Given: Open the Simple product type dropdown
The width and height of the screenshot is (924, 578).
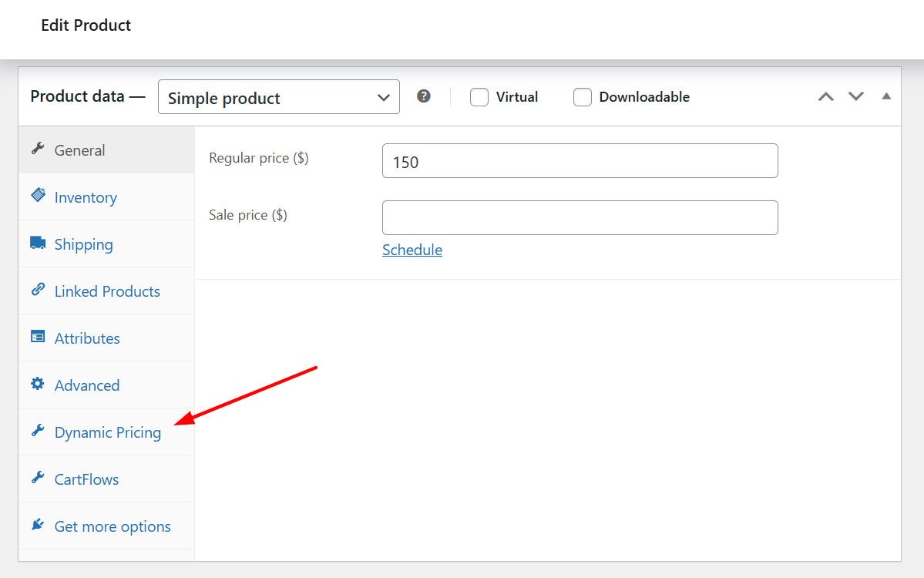Looking at the screenshot, I should (278, 97).
